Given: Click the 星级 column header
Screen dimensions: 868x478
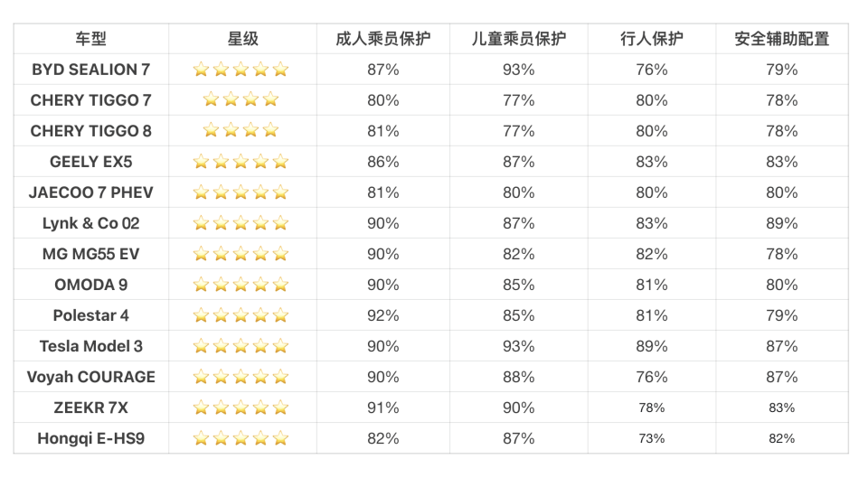Looking at the screenshot, I should click(x=242, y=39).
